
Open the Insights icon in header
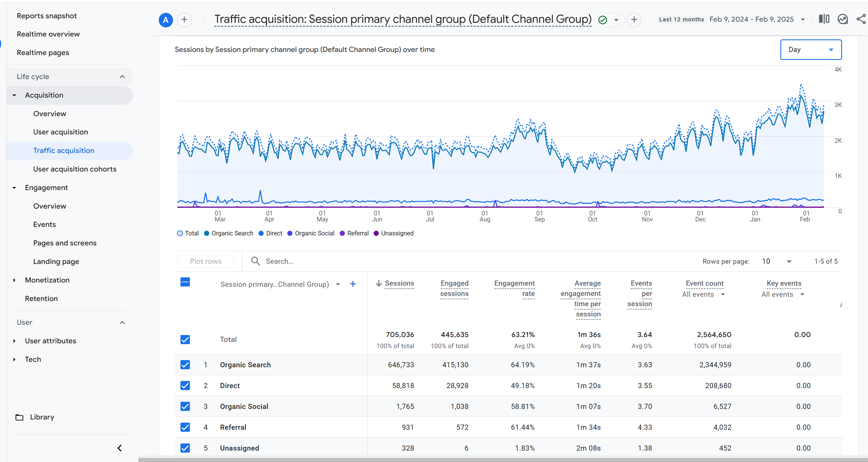[x=843, y=19]
